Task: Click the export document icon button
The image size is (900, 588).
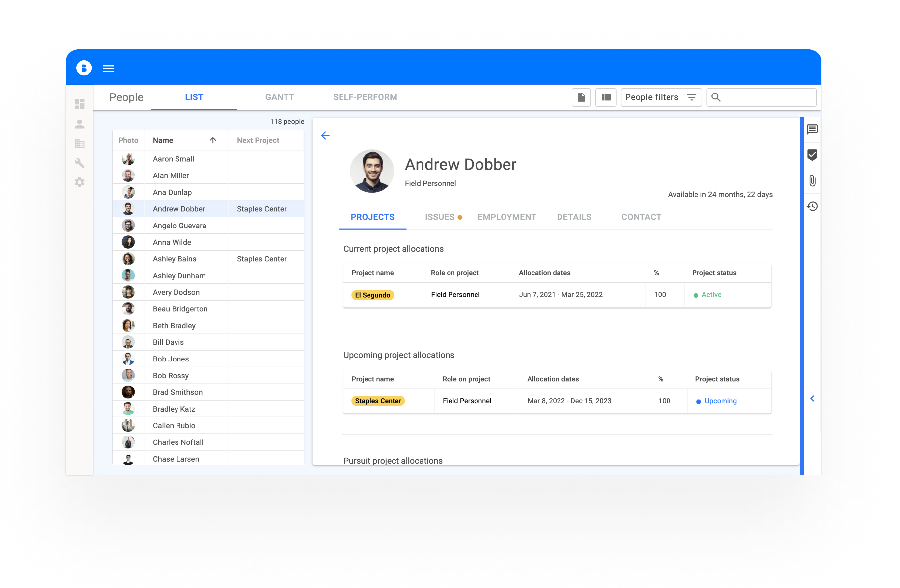Action: click(581, 97)
